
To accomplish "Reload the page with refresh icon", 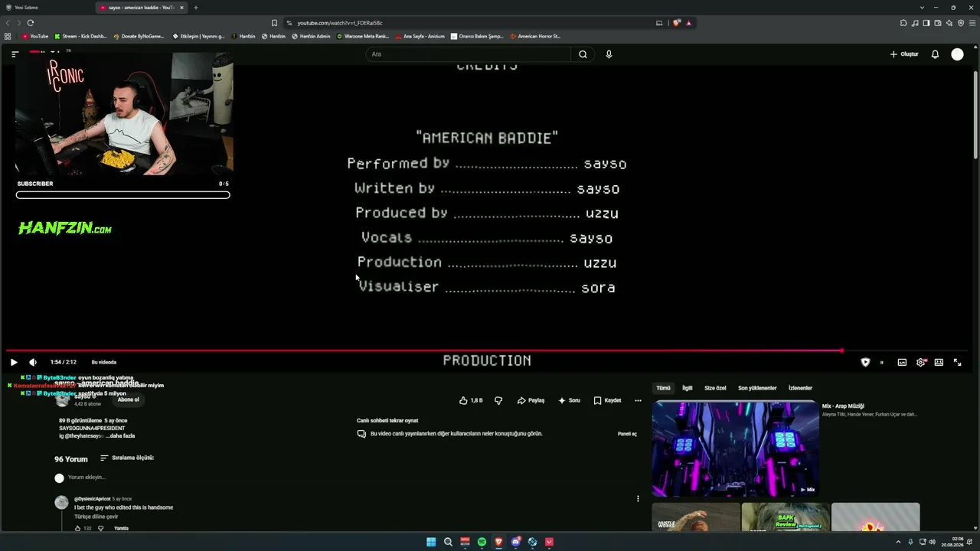I will (x=30, y=23).
